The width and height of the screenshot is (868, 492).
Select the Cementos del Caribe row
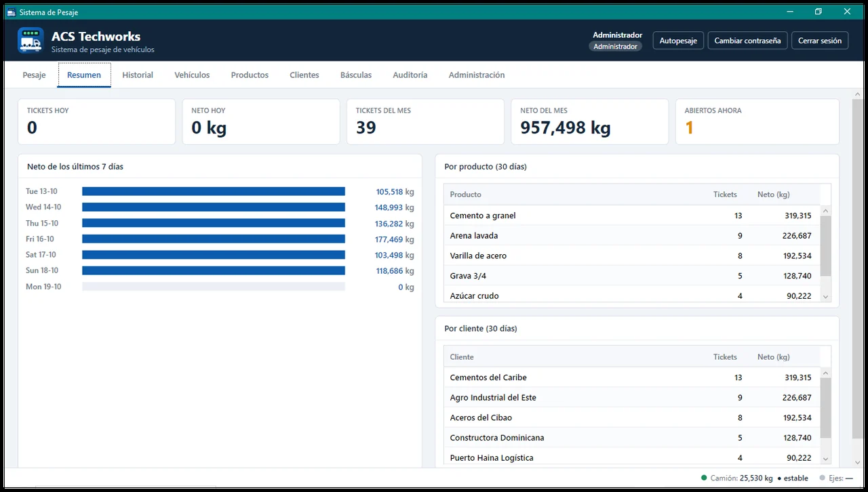tap(632, 377)
